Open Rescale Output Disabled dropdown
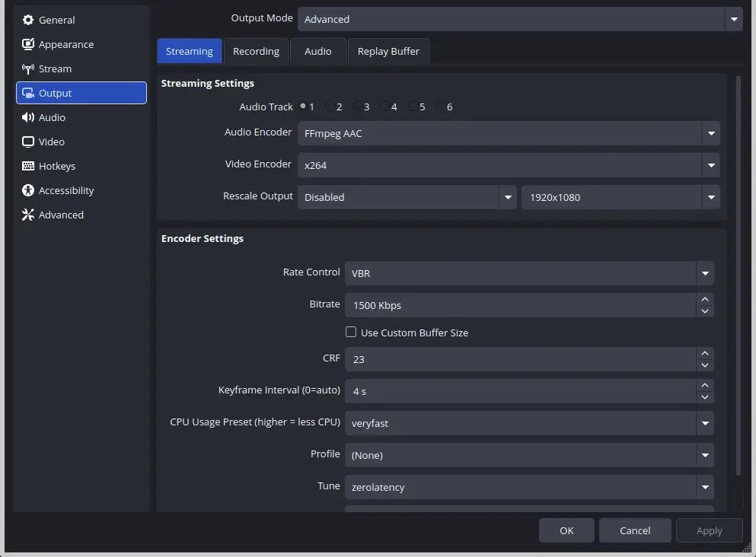756x557 pixels. coord(407,197)
